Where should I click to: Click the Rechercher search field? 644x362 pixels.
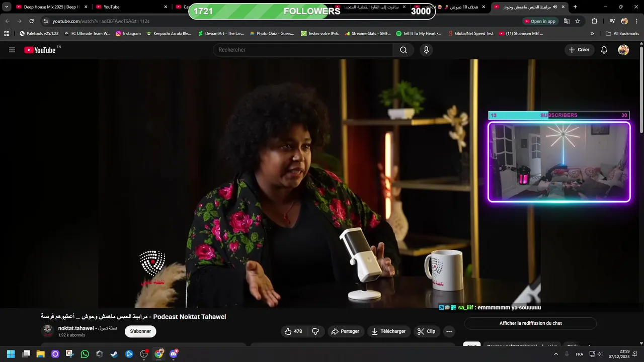pos(303,50)
